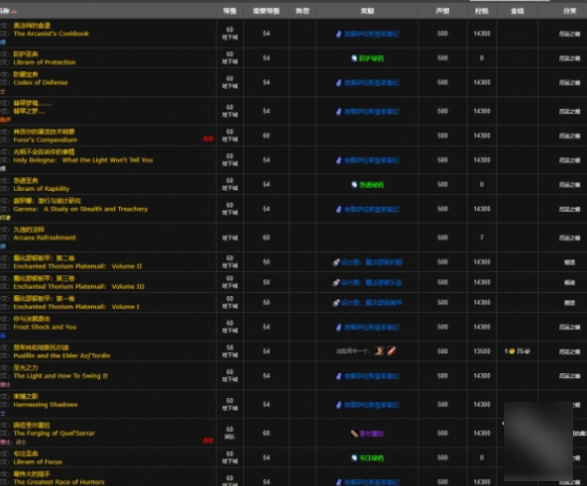Click the boots reward icon in the Pusillin row
The image size is (587, 486).
tap(379, 351)
